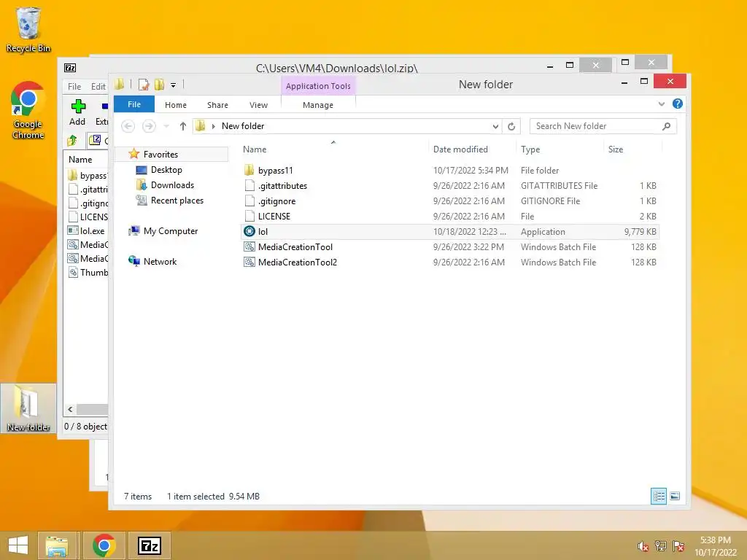Open Explorer Help question mark icon
Viewport: 747px width, 560px height.
coord(678,104)
